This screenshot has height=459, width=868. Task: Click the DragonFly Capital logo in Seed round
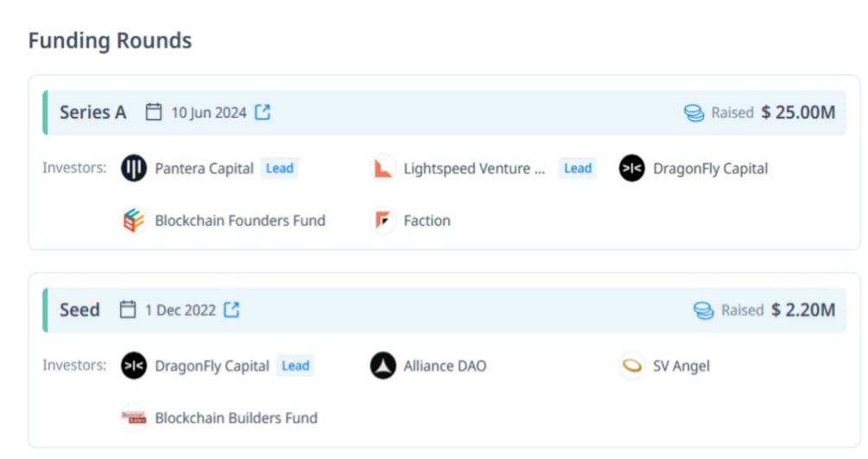pyautogui.click(x=134, y=366)
